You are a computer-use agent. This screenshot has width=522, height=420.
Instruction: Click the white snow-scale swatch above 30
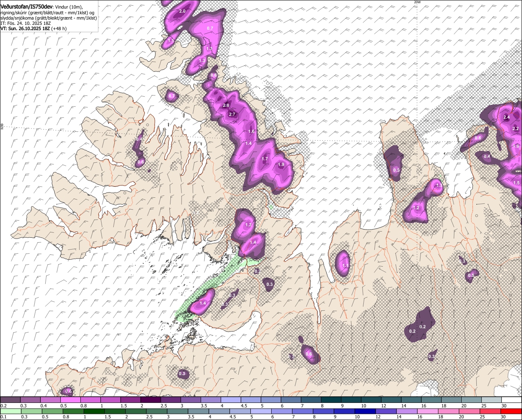click(511, 400)
